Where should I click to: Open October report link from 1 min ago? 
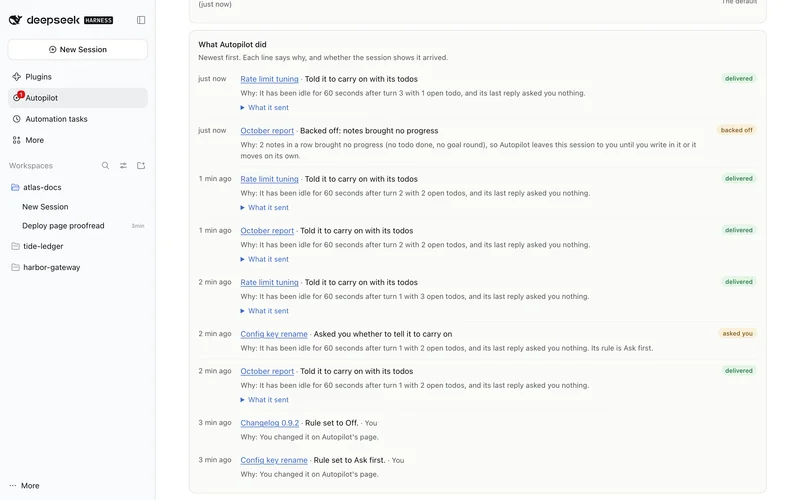(x=267, y=231)
